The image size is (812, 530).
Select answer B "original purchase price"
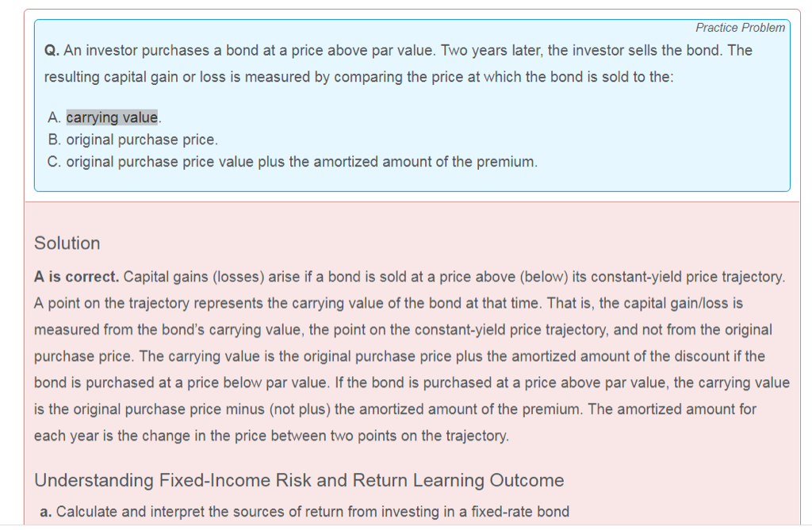pos(141,140)
